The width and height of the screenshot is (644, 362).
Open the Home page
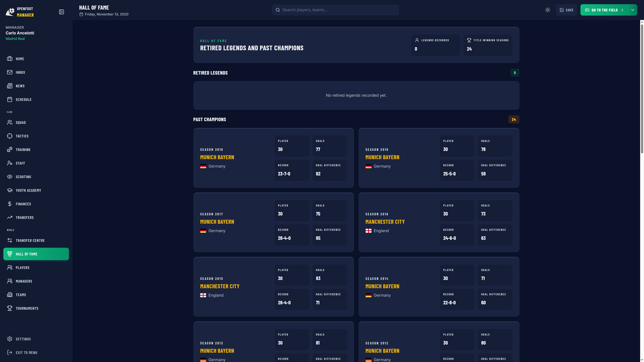36,59
